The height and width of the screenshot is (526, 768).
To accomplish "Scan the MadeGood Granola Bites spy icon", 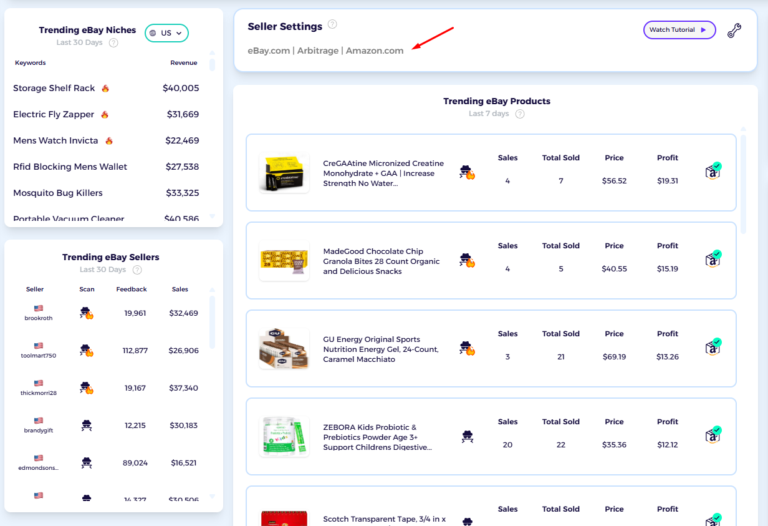I will [467, 260].
